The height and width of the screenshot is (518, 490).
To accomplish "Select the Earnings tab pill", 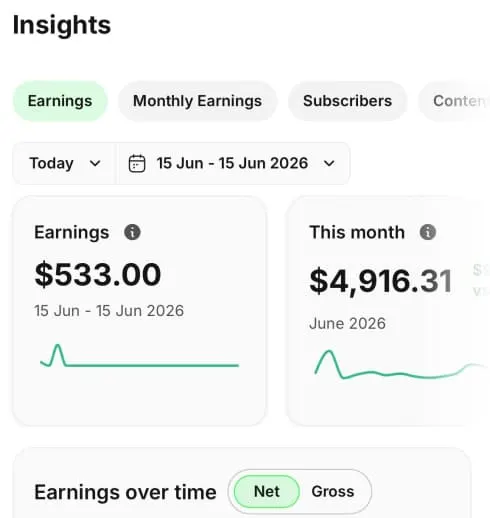I will pyautogui.click(x=60, y=101).
